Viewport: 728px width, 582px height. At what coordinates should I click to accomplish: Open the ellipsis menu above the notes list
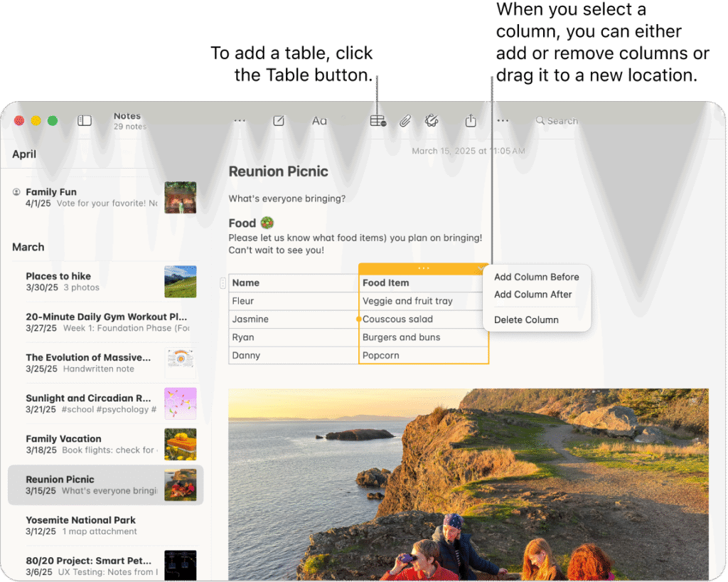coord(240,121)
